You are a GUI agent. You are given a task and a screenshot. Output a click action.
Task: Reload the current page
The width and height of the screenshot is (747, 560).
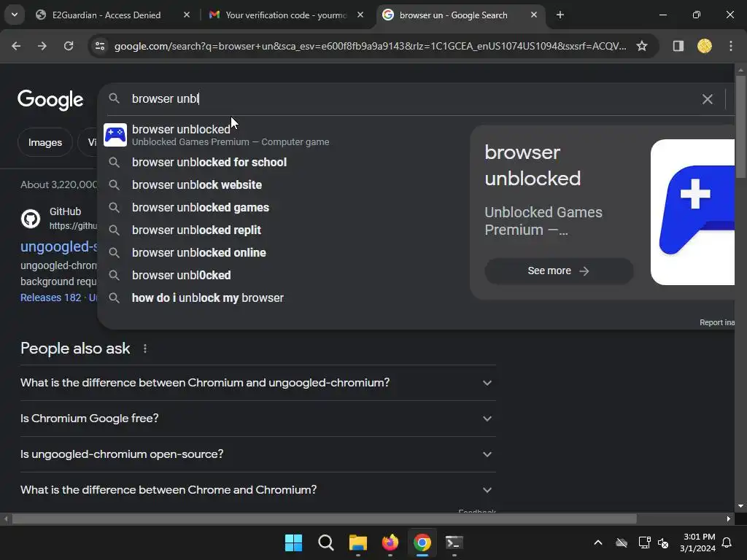pyautogui.click(x=69, y=46)
